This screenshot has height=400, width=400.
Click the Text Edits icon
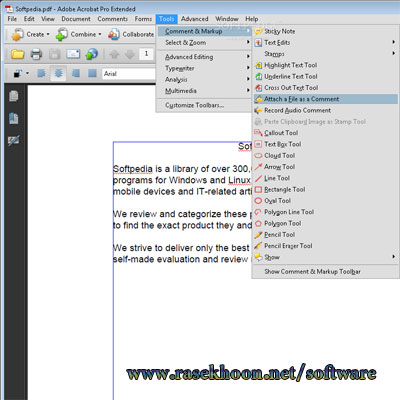tap(258, 43)
